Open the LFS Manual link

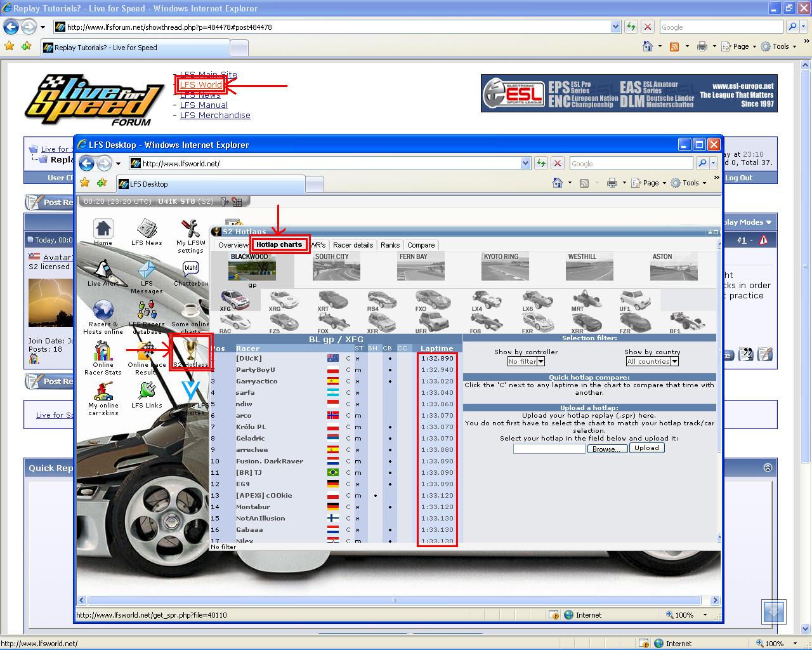point(204,105)
